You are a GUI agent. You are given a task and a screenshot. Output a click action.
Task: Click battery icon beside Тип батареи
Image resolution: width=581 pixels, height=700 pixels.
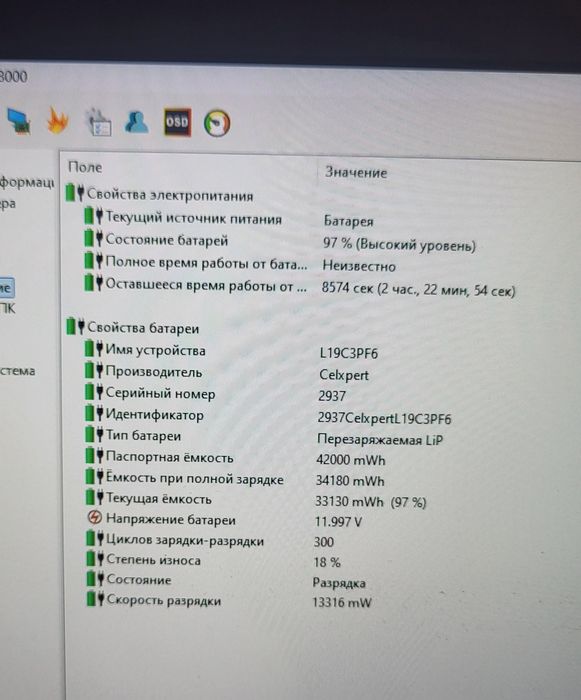(94, 434)
